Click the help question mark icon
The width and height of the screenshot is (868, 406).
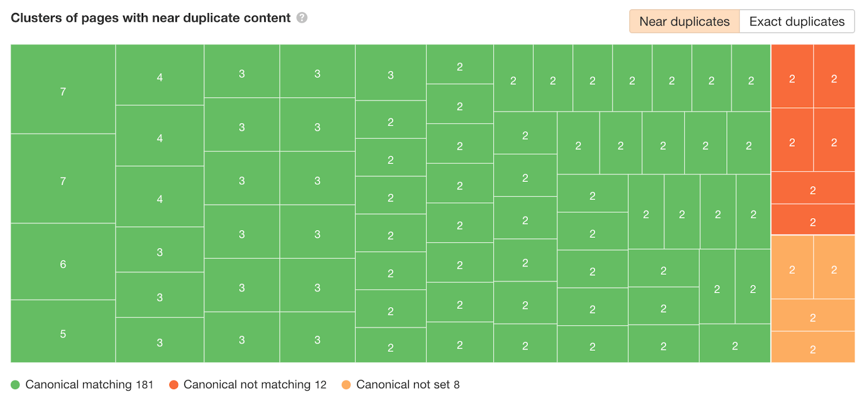click(302, 18)
